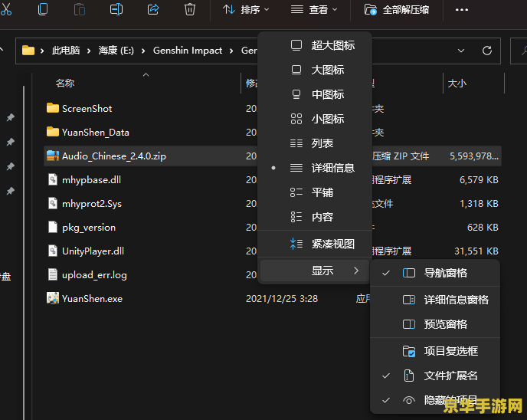Click the WinRAR icon of Audio_Chinese zip

pos(53,156)
